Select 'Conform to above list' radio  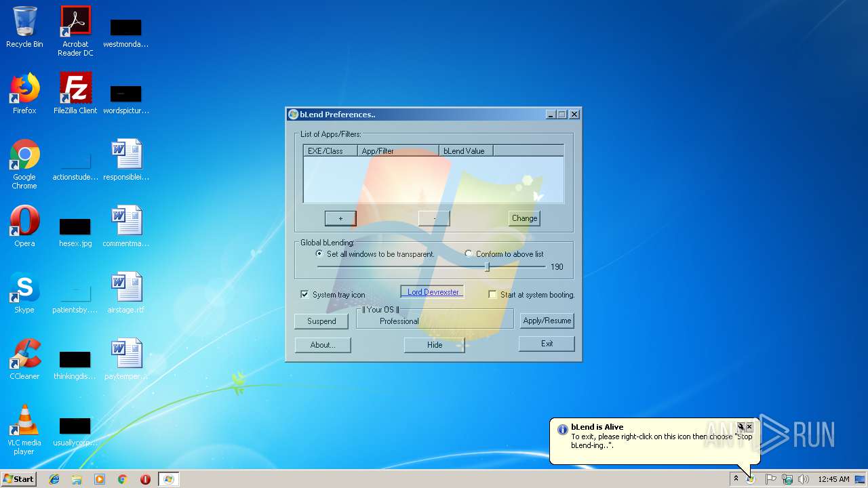pos(469,254)
